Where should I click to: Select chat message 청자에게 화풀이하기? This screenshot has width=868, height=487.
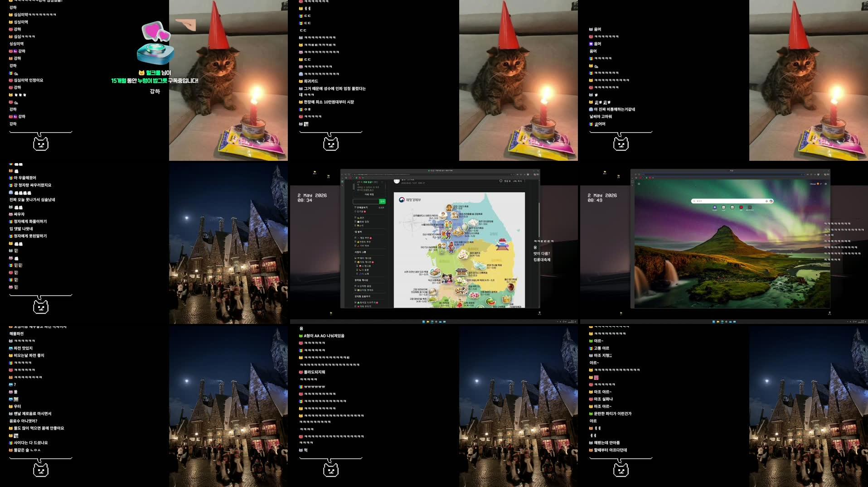point(30,222)
